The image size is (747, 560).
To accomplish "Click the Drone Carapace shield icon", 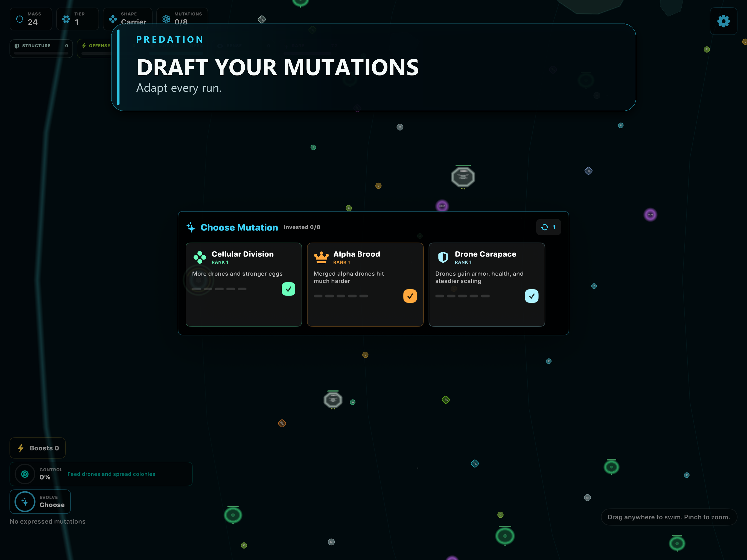I will point(443,257).
